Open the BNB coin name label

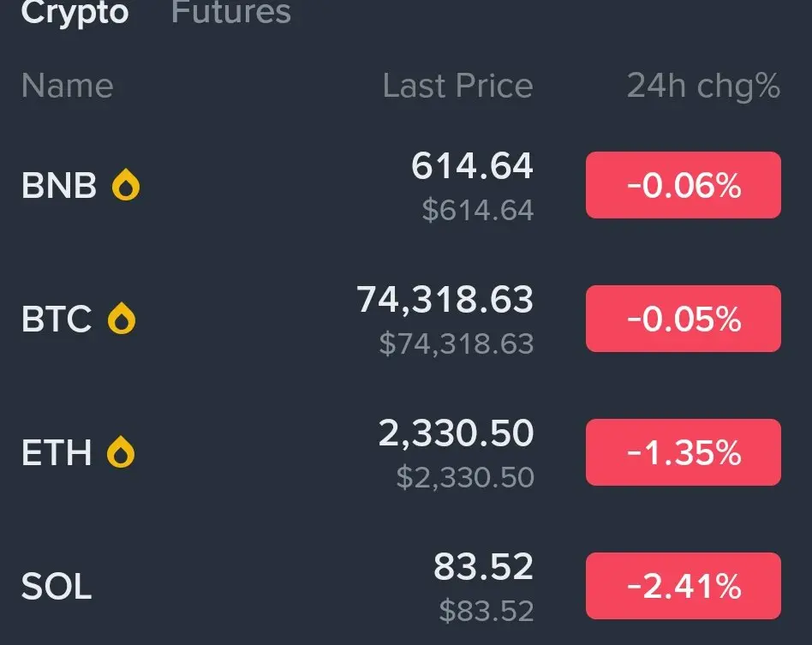coord(58,185)
